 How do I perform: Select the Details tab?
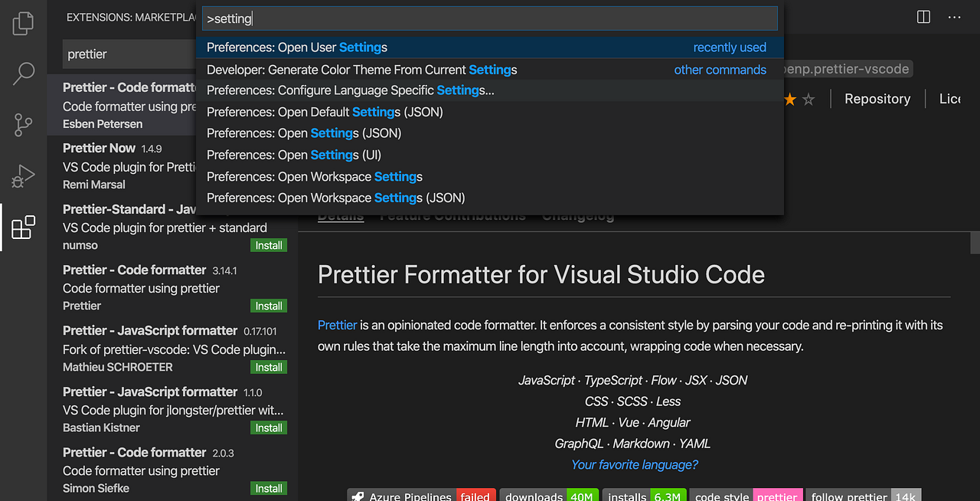pos(340,215)
